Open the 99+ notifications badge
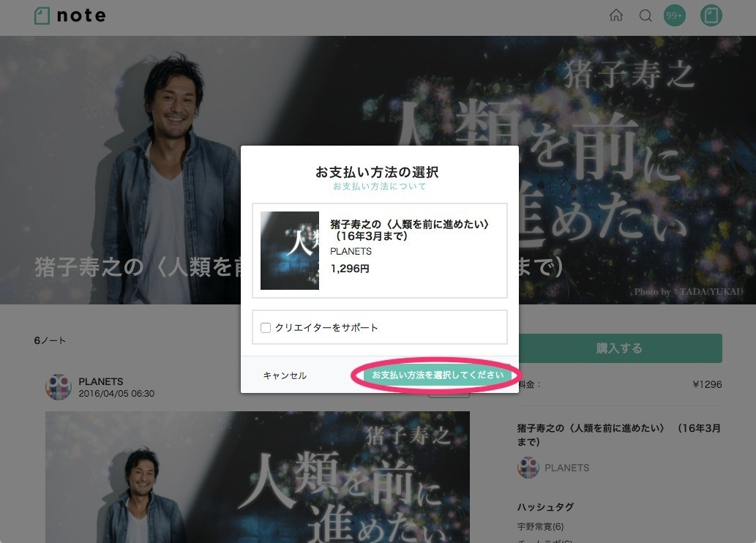Screen dimensions: 756x543 coord(674,15)
